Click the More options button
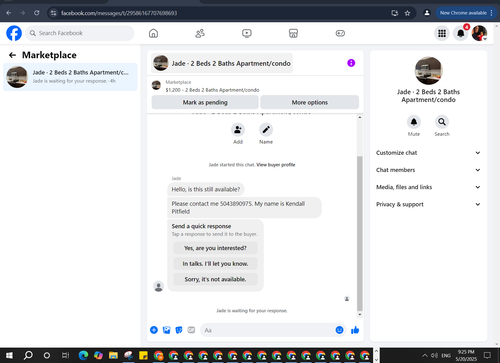This screenshot has height=363, width=500. pos(310,102)
